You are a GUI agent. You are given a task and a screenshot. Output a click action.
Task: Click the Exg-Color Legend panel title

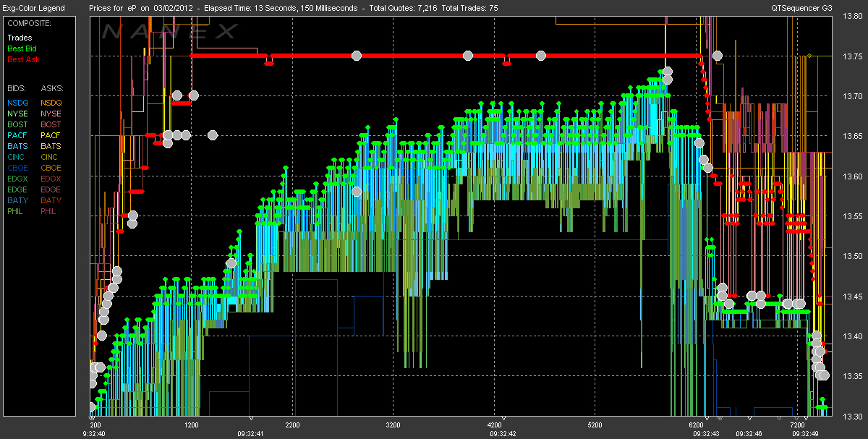pyautogui.click(x=33, y=8)
